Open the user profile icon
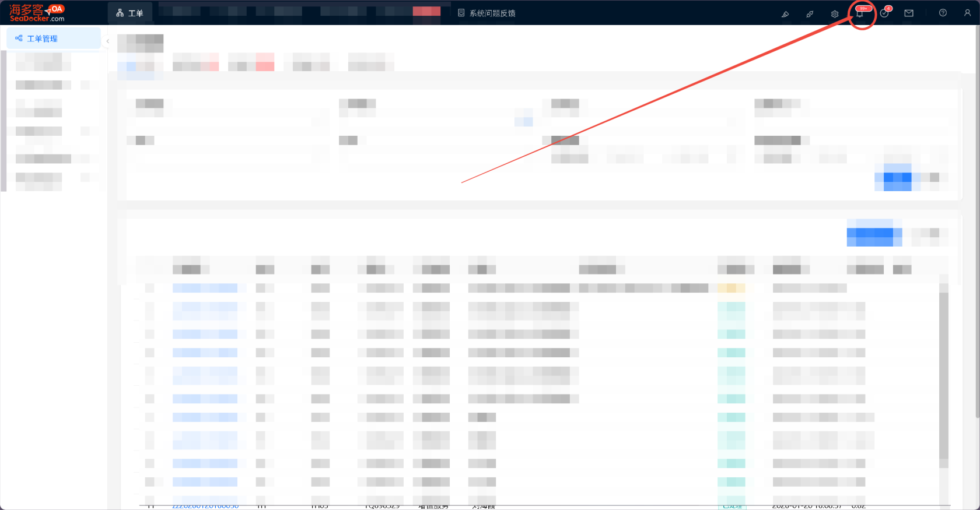The image size is (980, 510). point(967,13)
